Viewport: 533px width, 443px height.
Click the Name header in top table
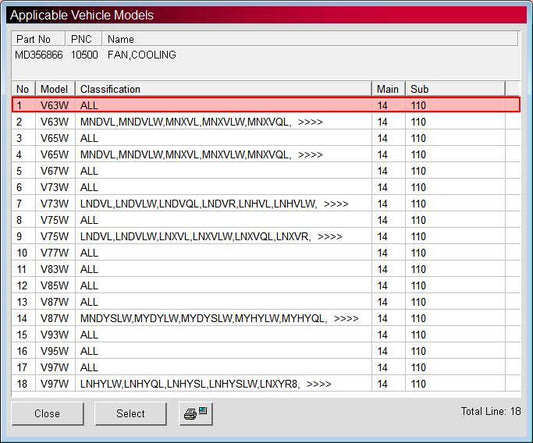309,39
